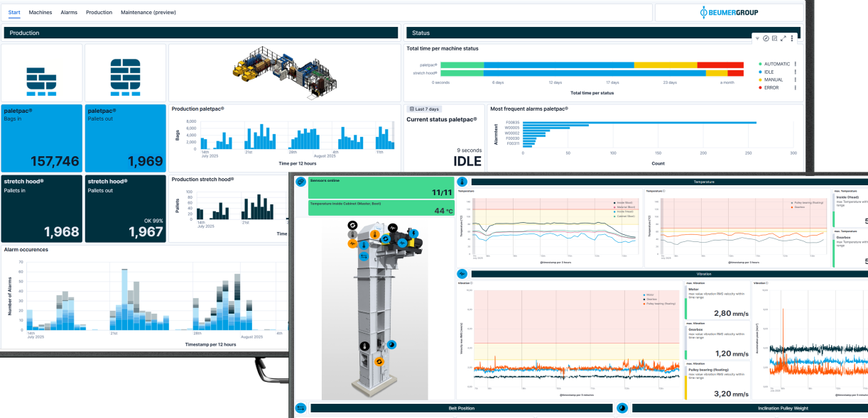Toggle Pulley bearing (floating) in vibration legend
This screenshot has width=868, height=418.
[658, 304]
